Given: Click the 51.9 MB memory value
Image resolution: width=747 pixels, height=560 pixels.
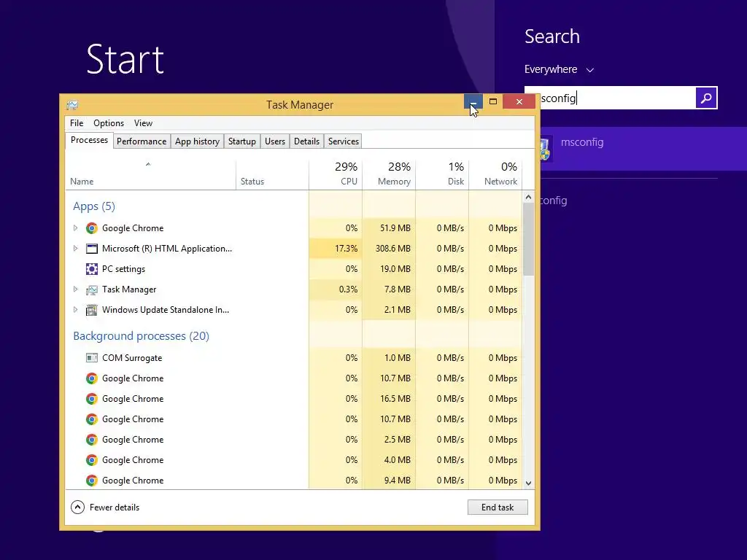Looking at the screenshot, I should tap(395, 228).
